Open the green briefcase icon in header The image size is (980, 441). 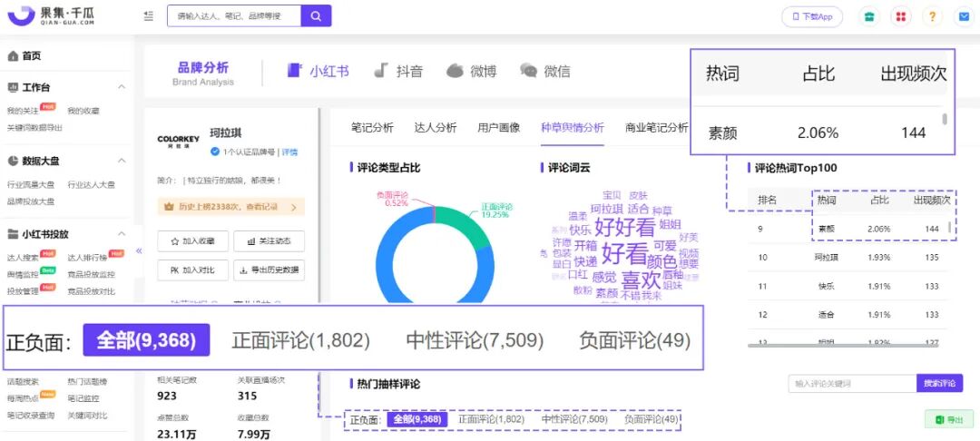coord(868,16)
